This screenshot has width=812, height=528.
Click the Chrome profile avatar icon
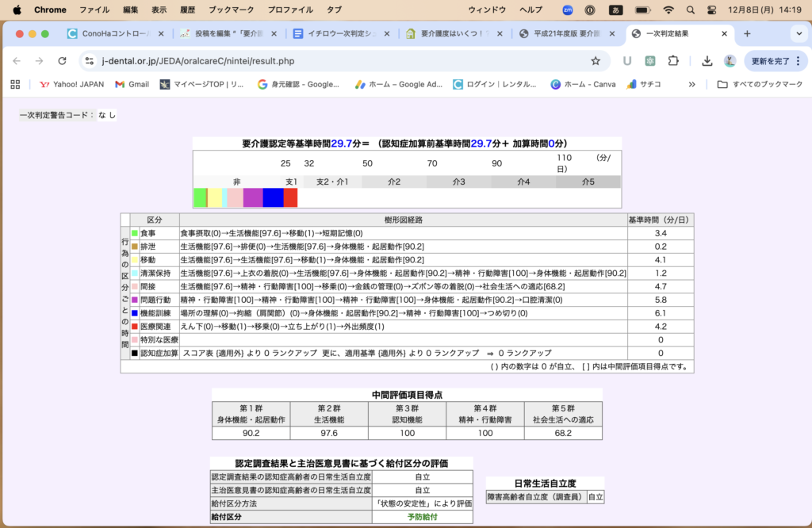pyautogui.click(x=729, y=61)
